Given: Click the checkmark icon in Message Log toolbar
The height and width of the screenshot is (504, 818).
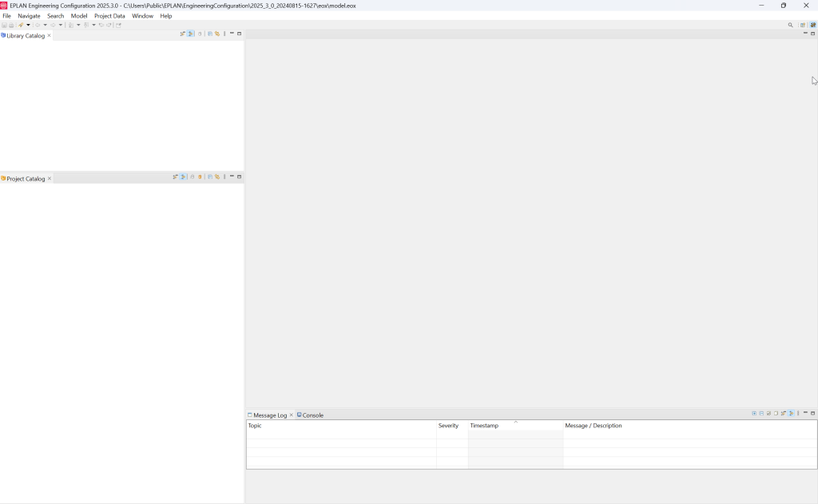Looking at the screenshot, I should click(769, 413).
